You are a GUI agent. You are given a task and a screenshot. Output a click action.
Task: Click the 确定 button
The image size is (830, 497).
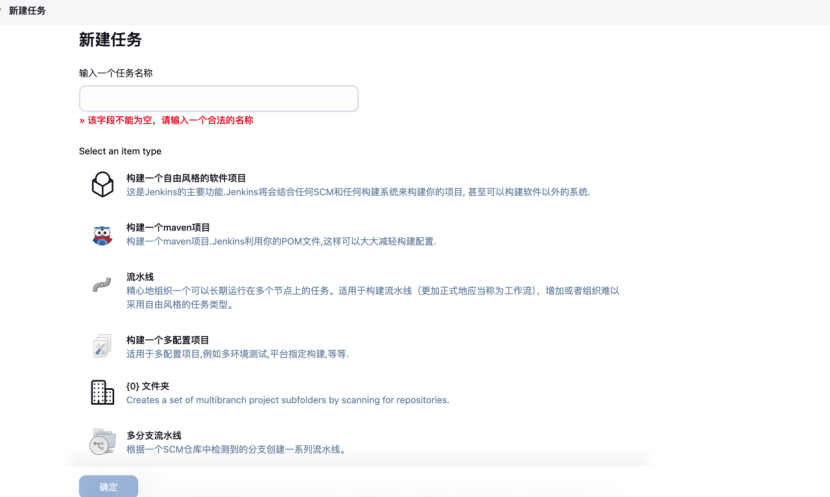(x=109, y=486)
